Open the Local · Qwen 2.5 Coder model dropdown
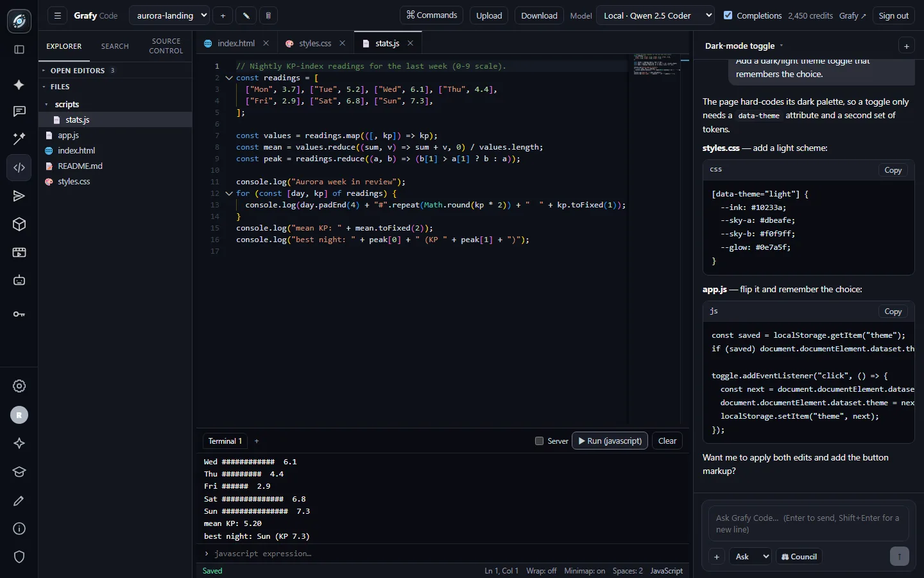The width and height of the screenshot is (924, 578). coord(655,15)
